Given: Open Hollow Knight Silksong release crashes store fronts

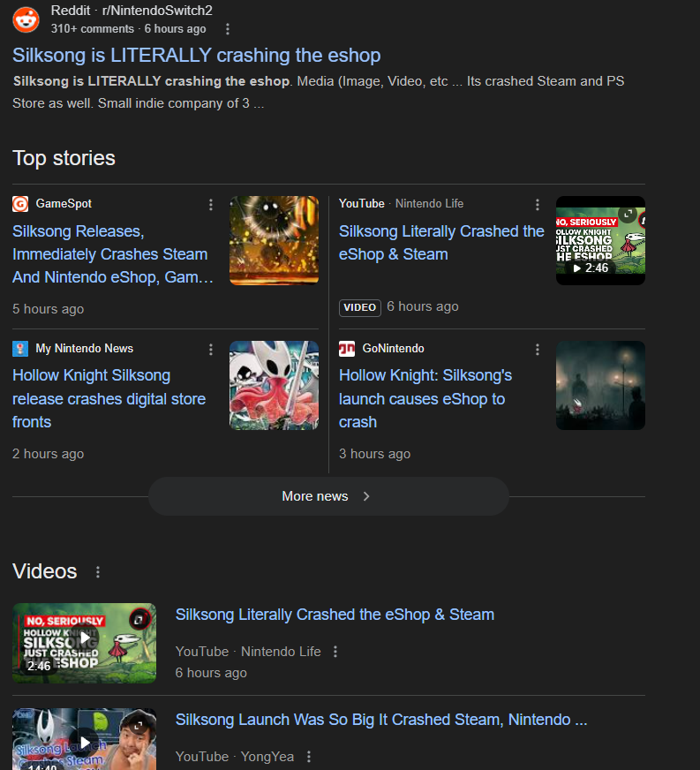Looking at the screenshot, I should [109, 399].
